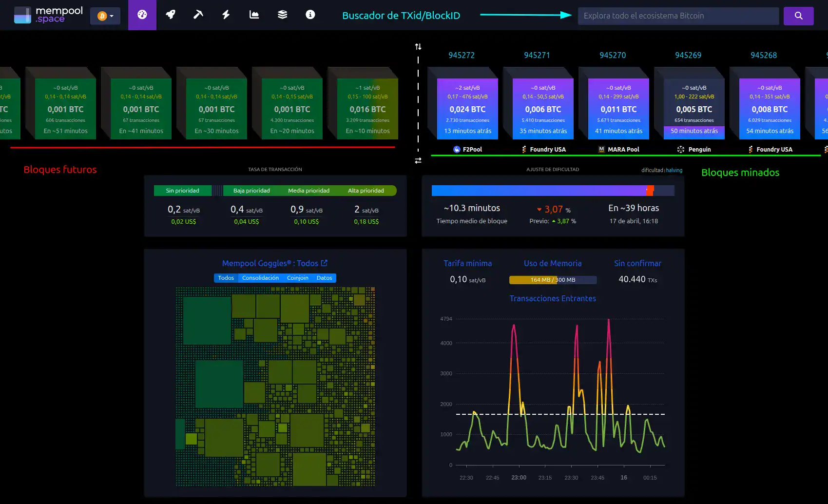Select the Coinjoin goggles filter
The image size is (828, 504).
[297, 278]
